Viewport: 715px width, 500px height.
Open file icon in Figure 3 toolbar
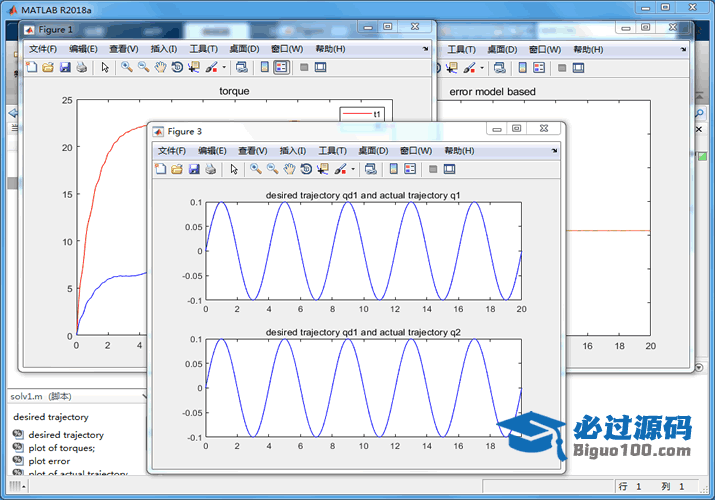(177, 169)
